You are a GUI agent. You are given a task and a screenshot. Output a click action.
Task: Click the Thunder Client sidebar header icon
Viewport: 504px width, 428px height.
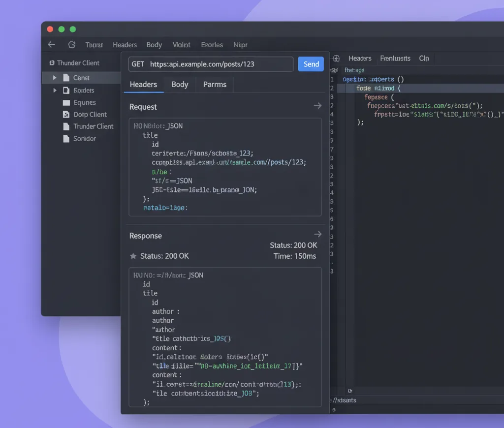52,63
